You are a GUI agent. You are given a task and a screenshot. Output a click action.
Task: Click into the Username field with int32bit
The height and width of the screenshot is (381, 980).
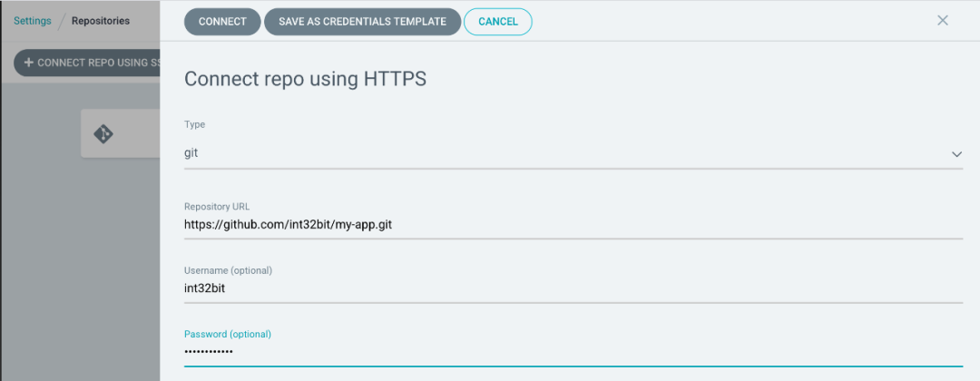pos(572,288)
